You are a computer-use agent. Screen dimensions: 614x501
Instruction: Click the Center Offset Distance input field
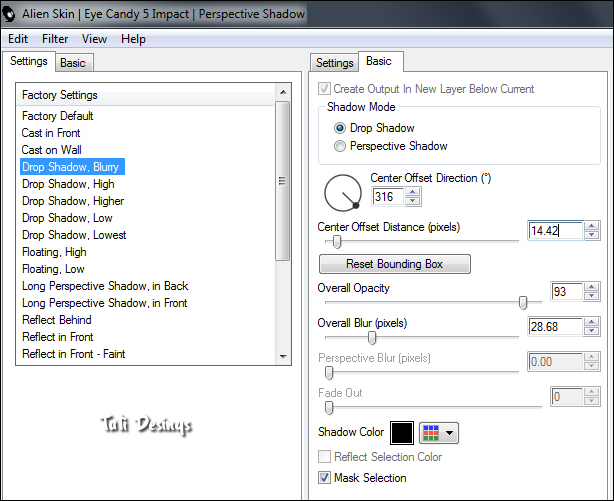pyautogui.click(x=555, y=231)
